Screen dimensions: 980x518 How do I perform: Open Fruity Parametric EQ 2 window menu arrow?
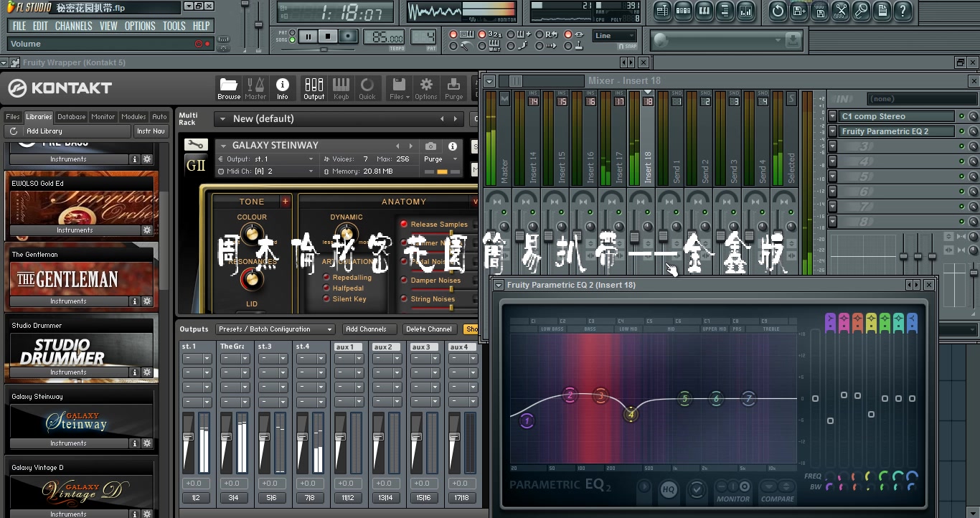click(499, 285)
